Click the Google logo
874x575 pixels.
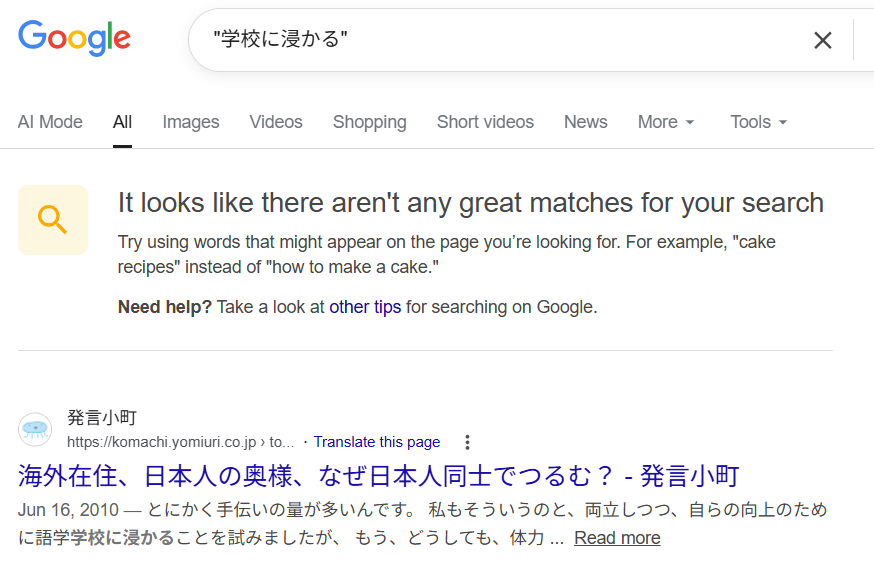click(74, 38)
